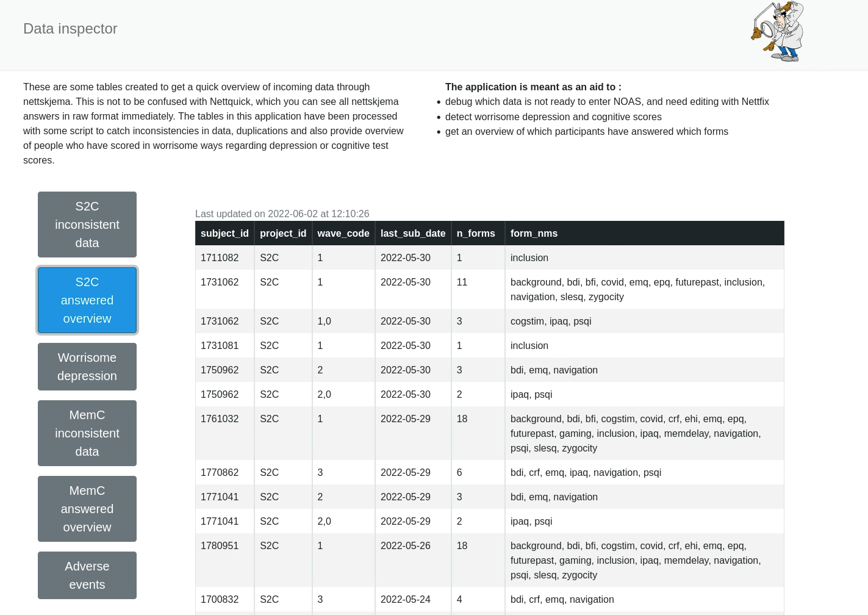Switch to MemC inconsistent data
868x615 pixels.
[x=87, y=433]
